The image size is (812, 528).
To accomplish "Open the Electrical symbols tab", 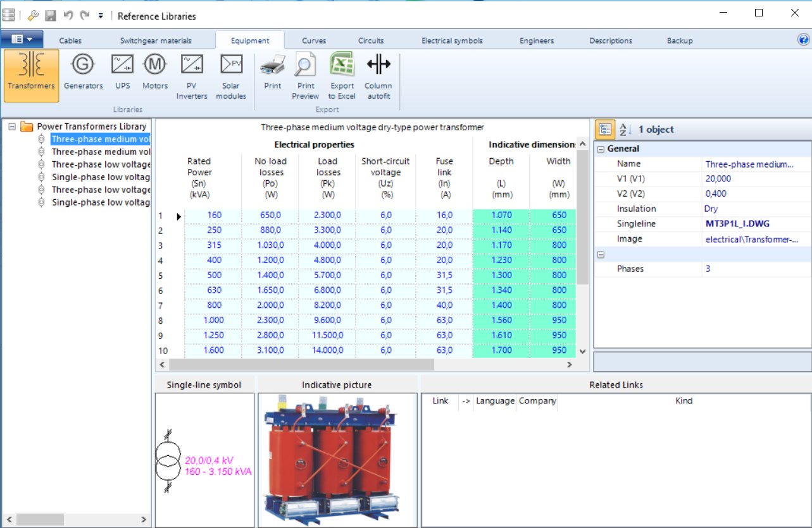I will pyautogui.click(x=453, y=40).
